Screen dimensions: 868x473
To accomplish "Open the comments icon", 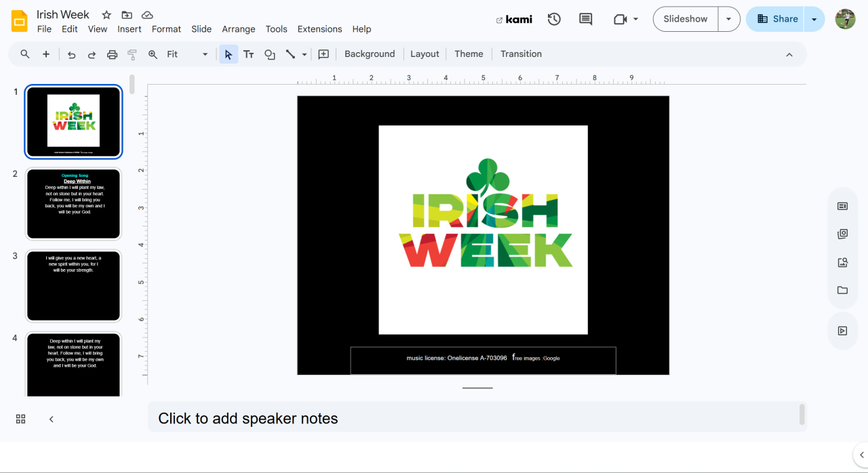I will click(x=585, y=19).
